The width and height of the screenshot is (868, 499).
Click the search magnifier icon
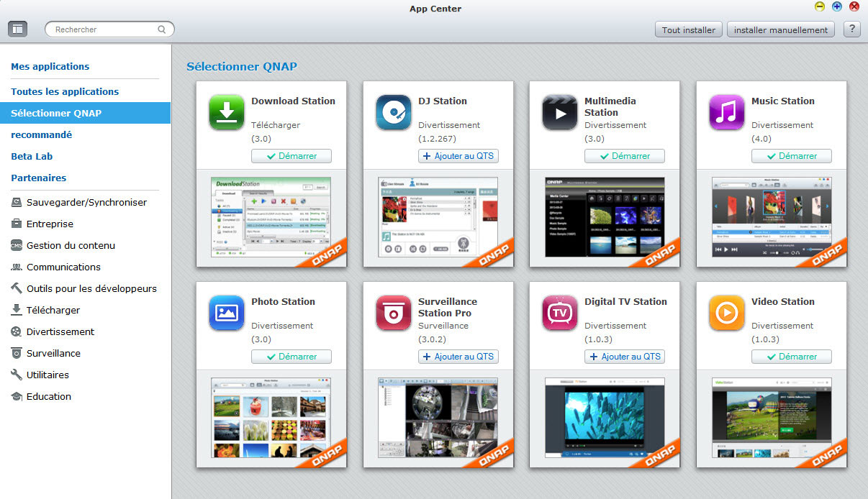[x=163, y=29]
